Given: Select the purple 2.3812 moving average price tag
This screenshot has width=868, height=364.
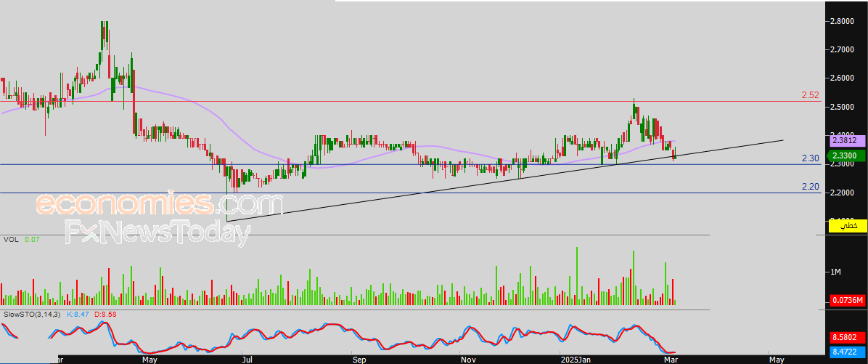Looking at the screenshot, I should pos(848,141).
